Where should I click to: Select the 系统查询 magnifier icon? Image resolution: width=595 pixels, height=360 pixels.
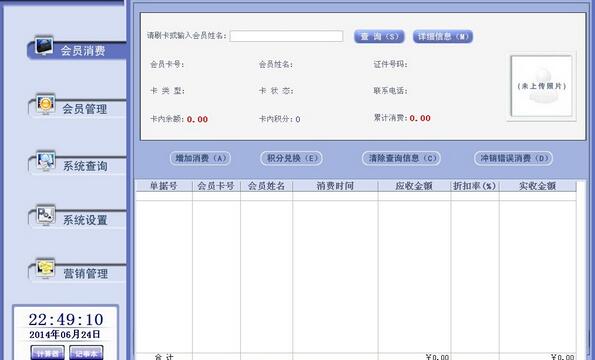click(46, 162)
